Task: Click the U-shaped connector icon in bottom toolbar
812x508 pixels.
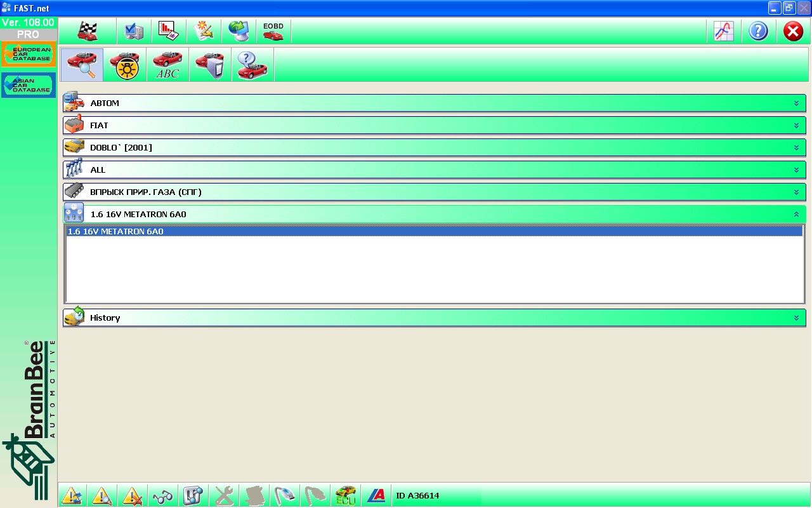Action: (x=193, y=495)
